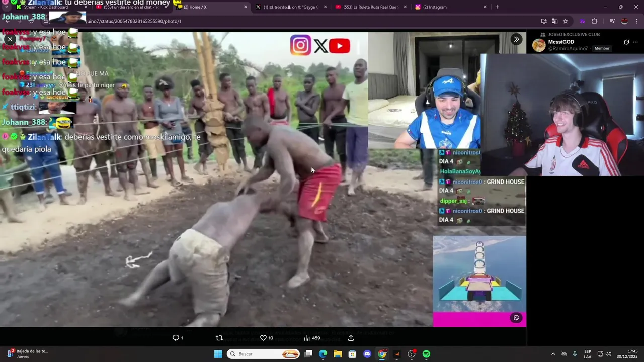Viewport: 644px width, 362px height.
Task: Close the Instagram tab
Action: tap(485, 7)
